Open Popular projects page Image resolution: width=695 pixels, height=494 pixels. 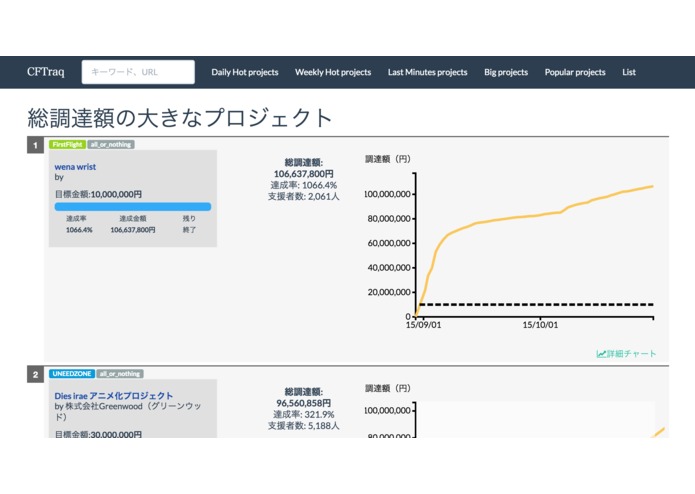[575, 72]
